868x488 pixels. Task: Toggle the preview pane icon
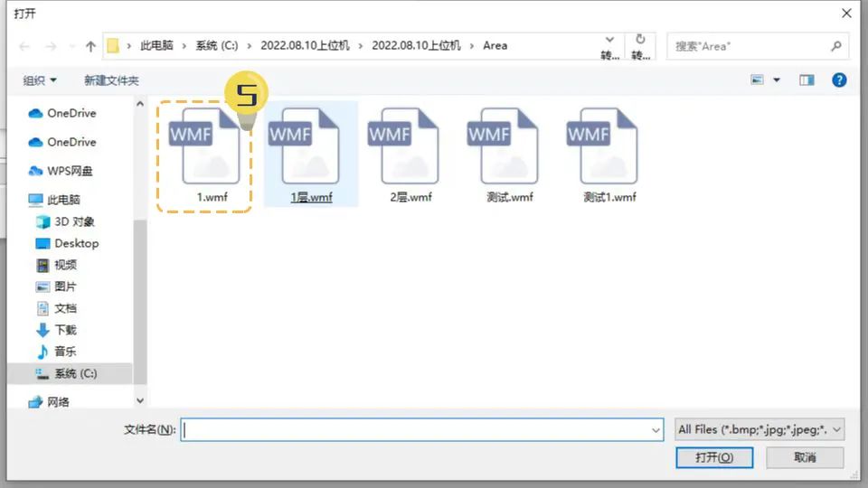coord(807,80)
